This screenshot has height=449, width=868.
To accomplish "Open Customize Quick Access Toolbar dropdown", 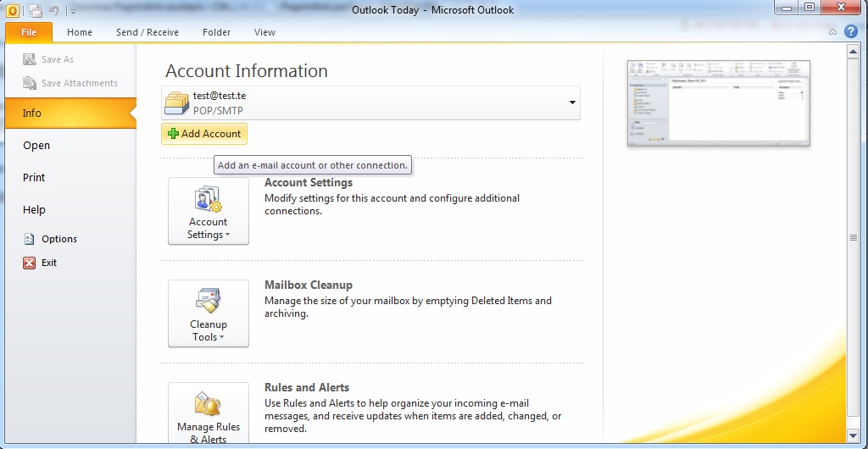I will click(x=74, y=10).
